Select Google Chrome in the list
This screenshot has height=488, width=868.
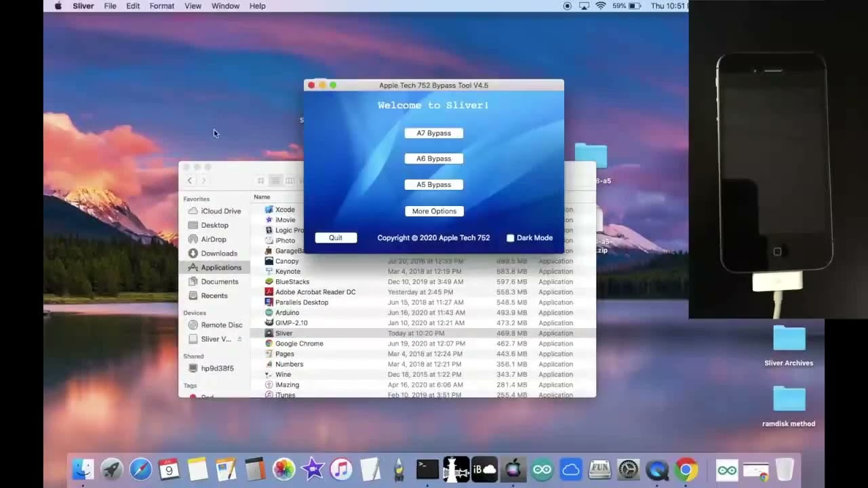(423, 344)
